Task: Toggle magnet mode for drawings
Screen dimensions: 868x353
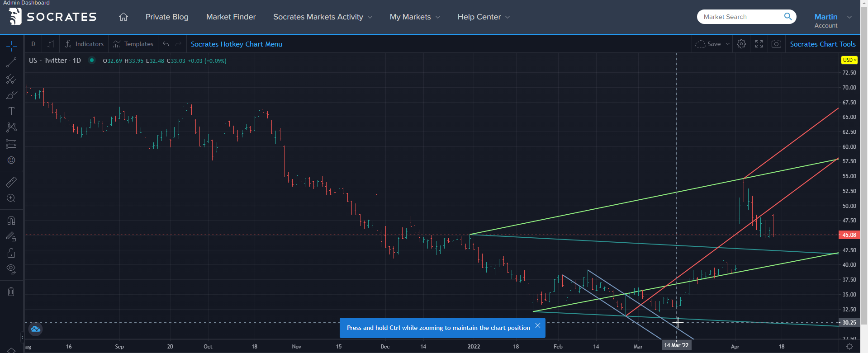Action: [11, 220]
